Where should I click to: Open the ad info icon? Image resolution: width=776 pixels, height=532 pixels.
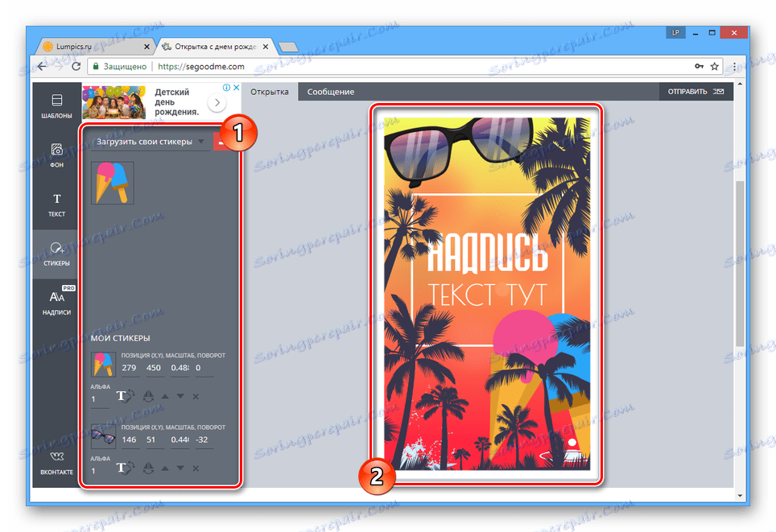point(227,88)
